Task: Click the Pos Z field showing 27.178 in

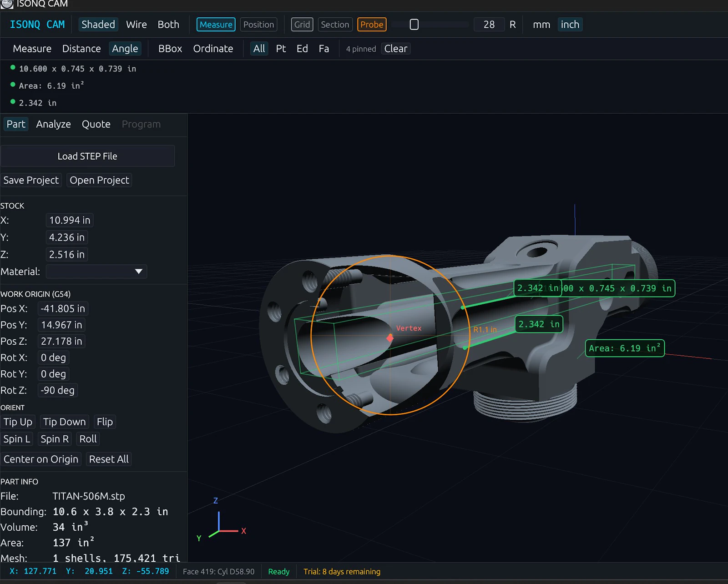Action: [x=61, y=341]
